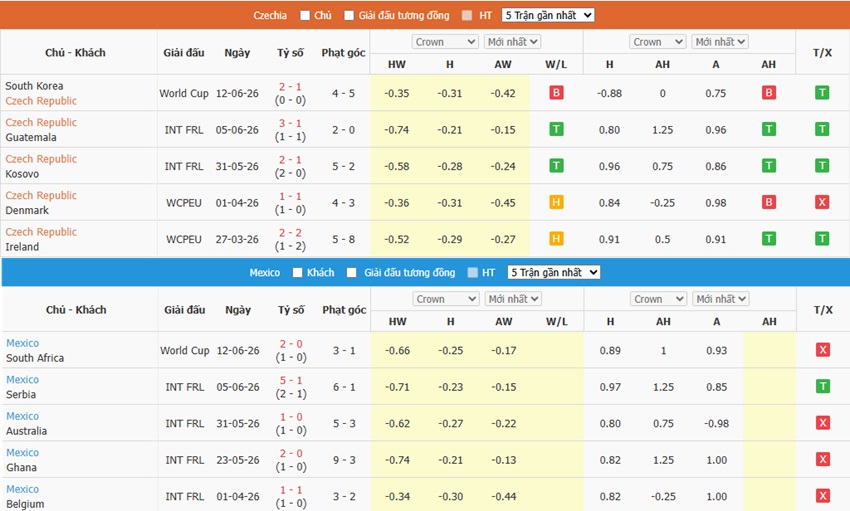Click the green T W/L badge in Guatemala row
Screen dimensions: 850x511
pos(556,129)
